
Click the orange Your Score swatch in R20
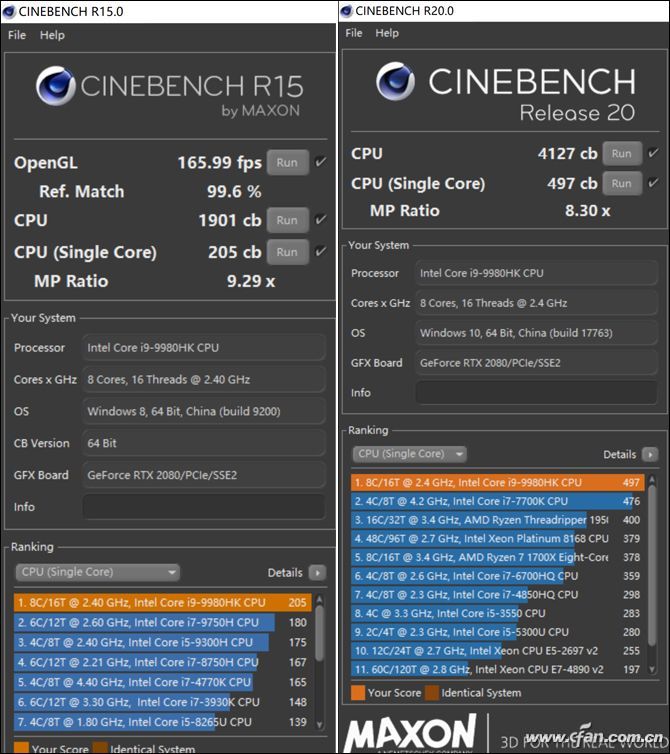click(x=357, y=692)
